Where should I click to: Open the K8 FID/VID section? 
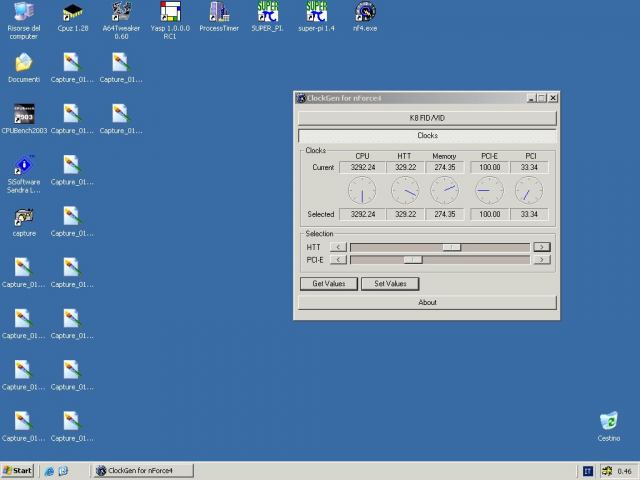pyautogui.click(x=427, y=118)
